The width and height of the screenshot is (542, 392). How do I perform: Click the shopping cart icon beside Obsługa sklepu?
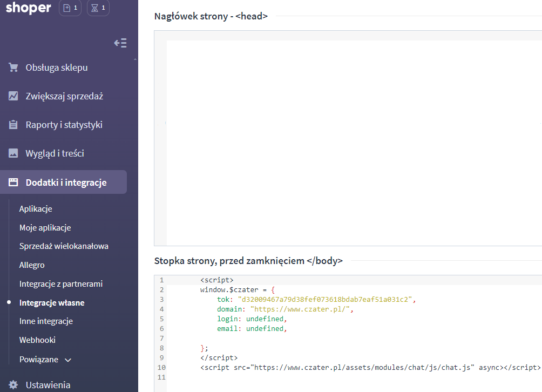click(x=13, y=67)
